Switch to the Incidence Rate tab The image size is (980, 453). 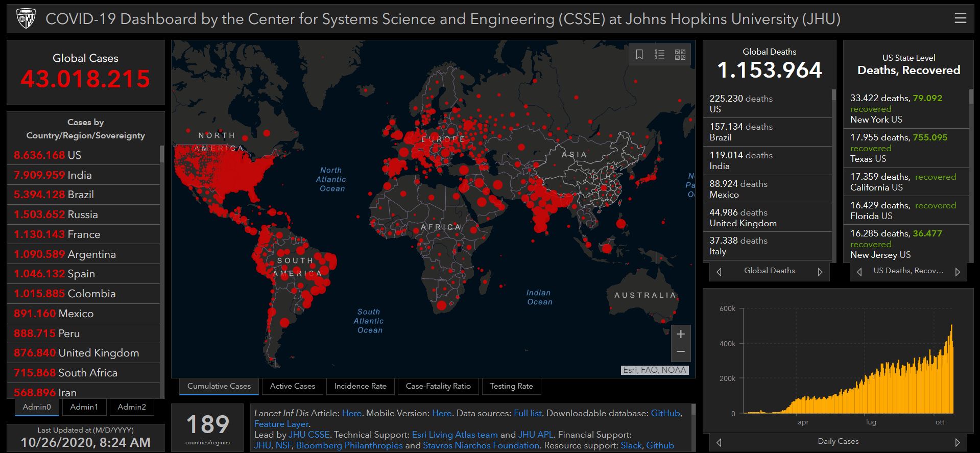[x=361, y=386]
